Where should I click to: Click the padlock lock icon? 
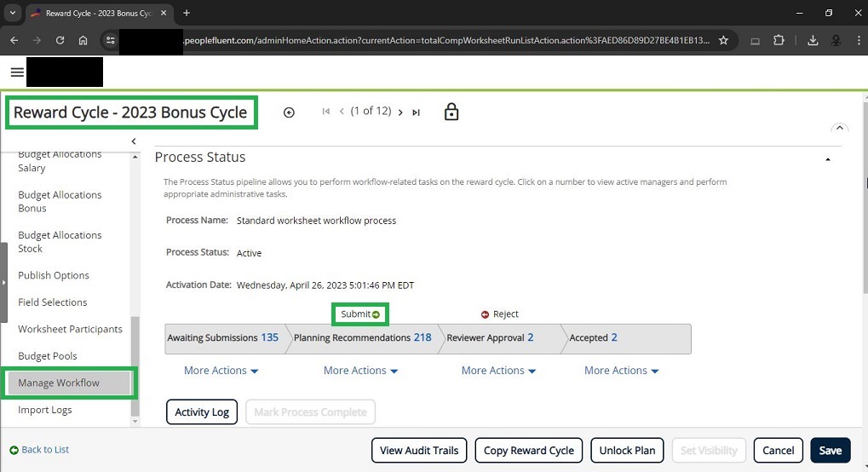pos(451,112)
